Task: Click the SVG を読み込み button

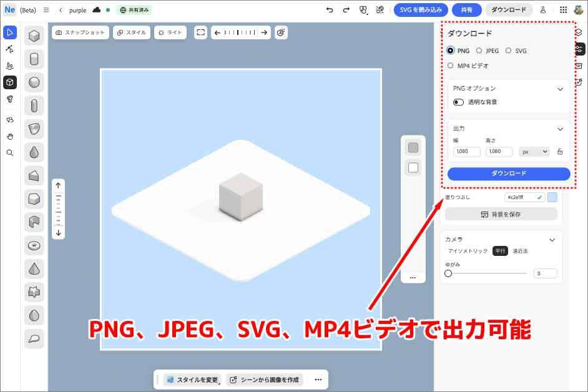Action: [x=420, y=10]
